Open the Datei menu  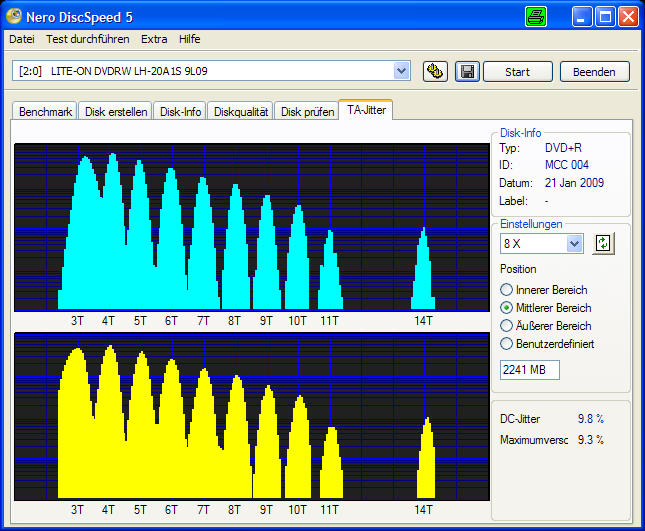(22, 39)
